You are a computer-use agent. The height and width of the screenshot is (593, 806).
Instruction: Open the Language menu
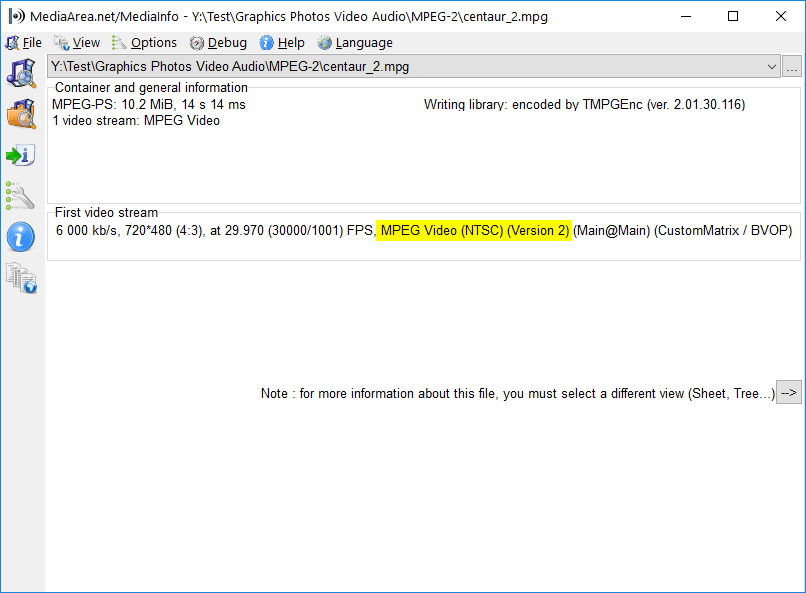355,43
